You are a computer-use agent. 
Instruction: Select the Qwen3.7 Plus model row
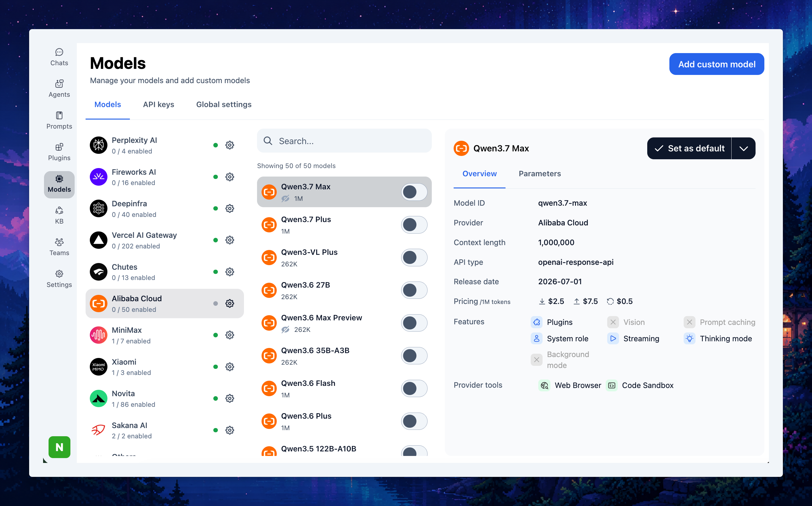pos(344,225)
